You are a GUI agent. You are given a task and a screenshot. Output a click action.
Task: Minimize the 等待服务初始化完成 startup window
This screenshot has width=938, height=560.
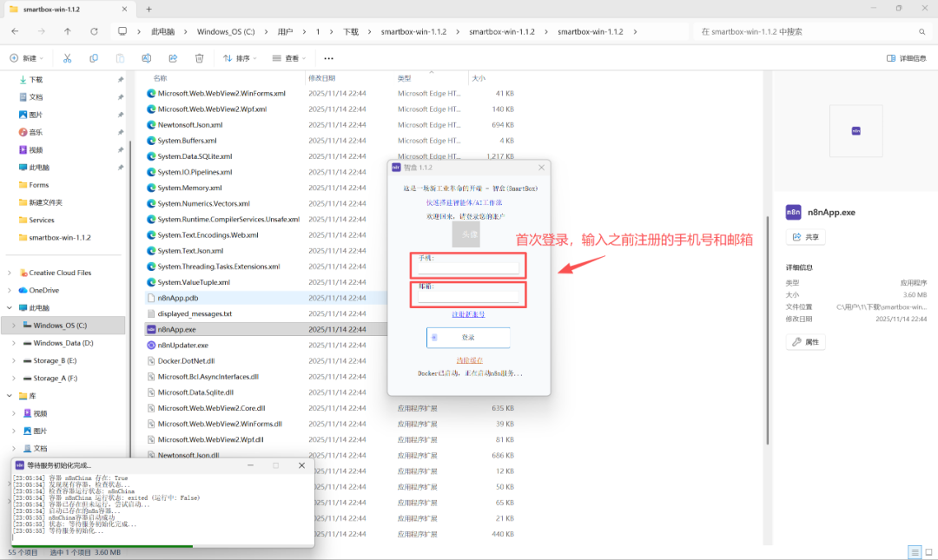coord(251,465)
